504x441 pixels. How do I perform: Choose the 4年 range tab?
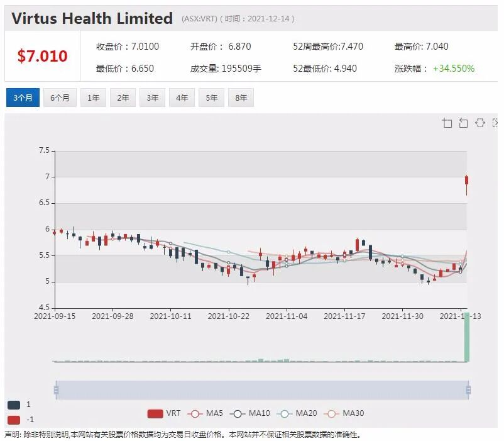[x=182, y=98]
